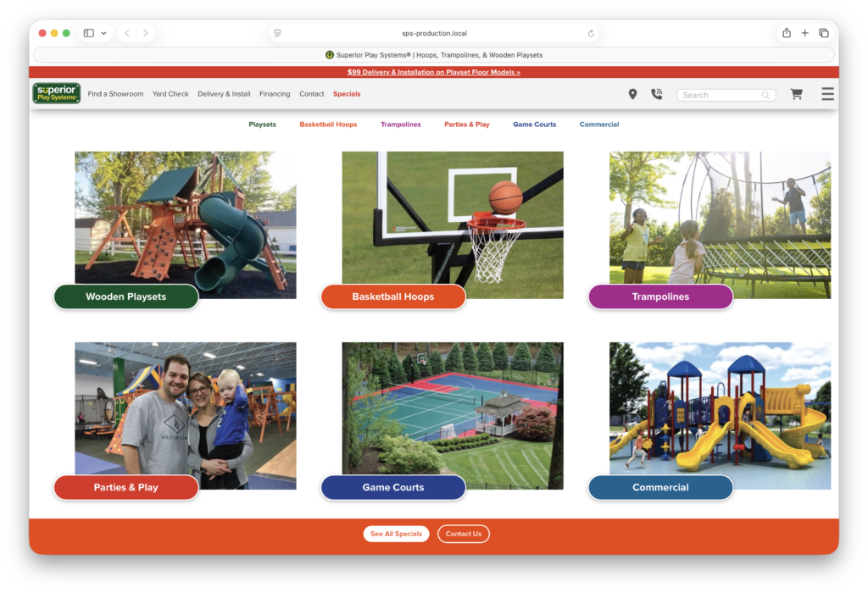Open the shopping cart icon
868x593 pixels.
(796, 94)
